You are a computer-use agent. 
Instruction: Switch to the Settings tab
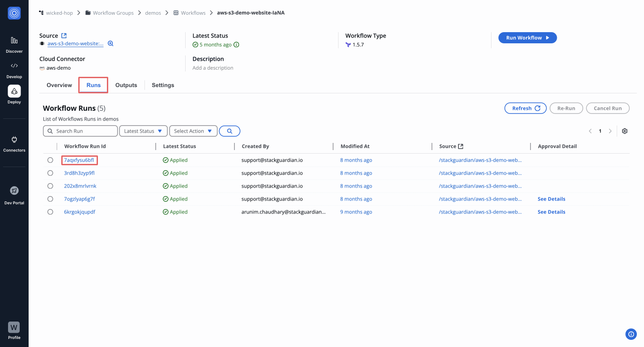(163, 85)
